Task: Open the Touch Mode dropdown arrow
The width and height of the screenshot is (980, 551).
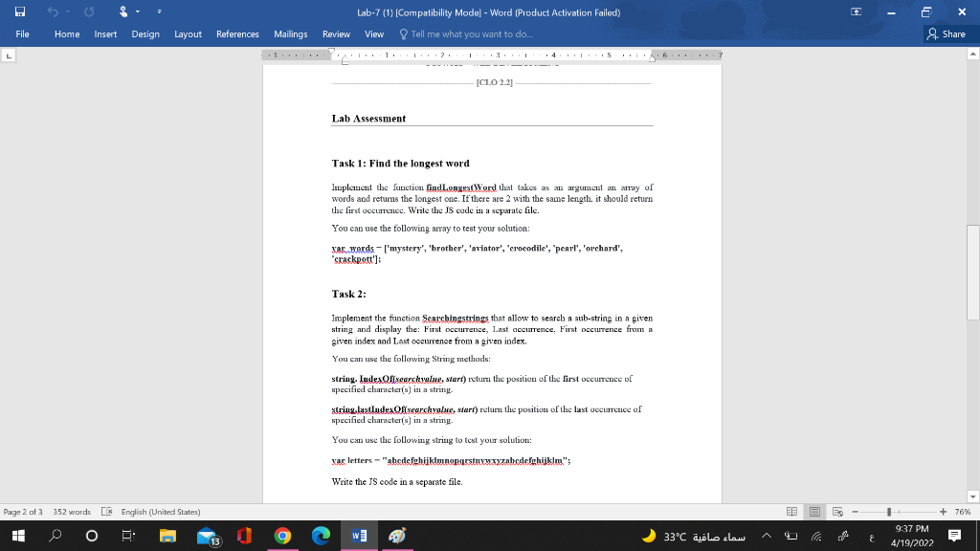Action: coord(138,11)
